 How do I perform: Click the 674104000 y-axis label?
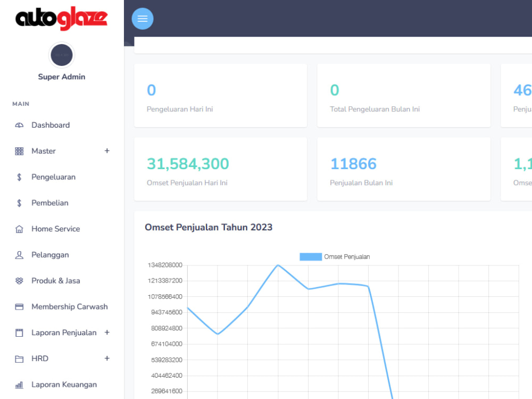(x=167, y=344)
